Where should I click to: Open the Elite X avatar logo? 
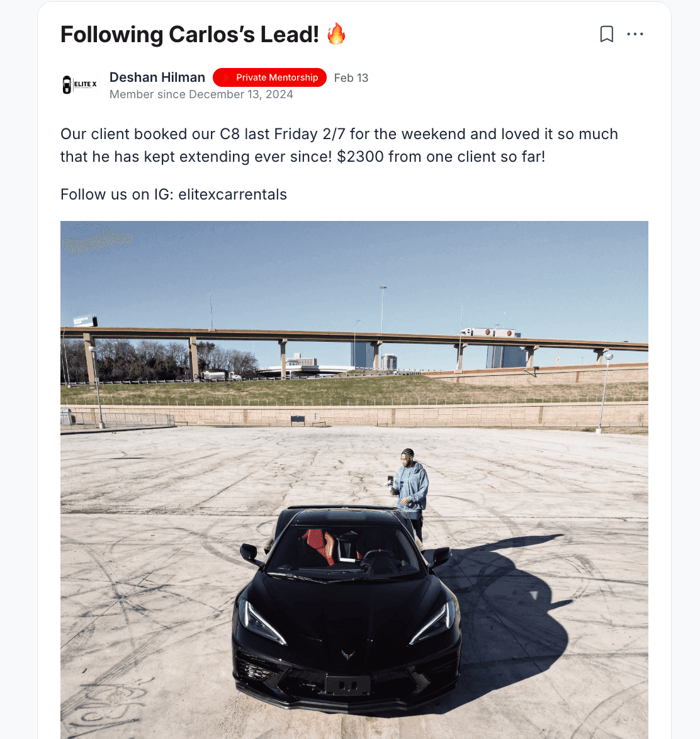tap(79, 85)
